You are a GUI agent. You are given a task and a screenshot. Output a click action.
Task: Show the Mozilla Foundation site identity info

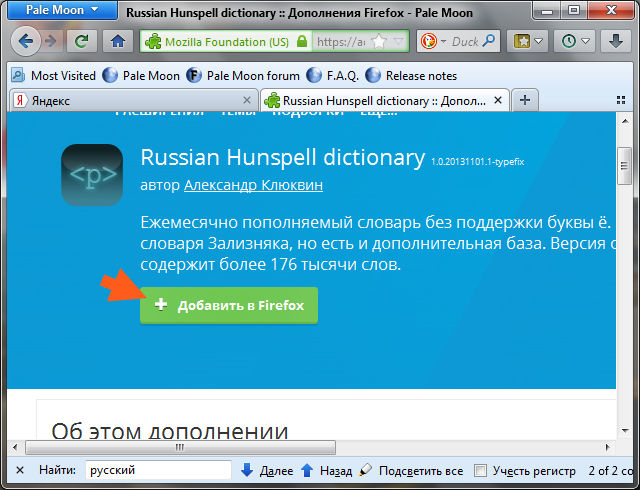(x=226, y=42)
